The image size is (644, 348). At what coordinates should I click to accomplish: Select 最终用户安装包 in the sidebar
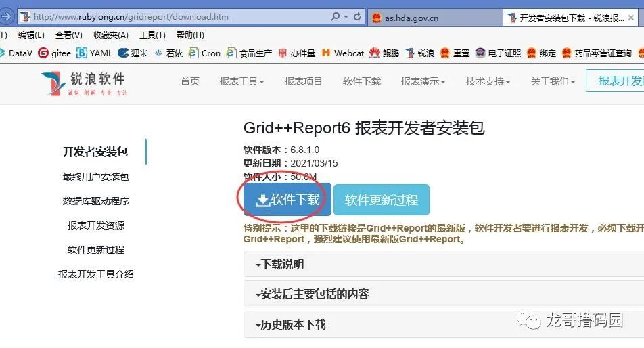tap(95, 177)
